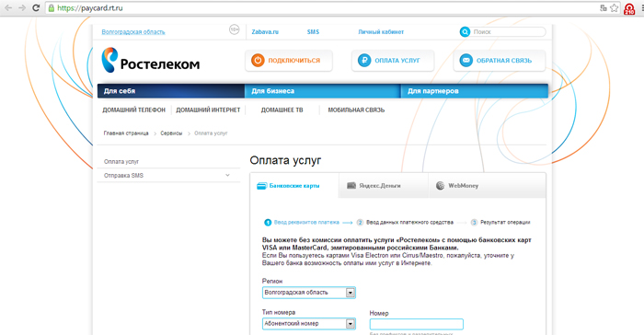The width and height of the screenshot is (644, 335).
Task: Click the bank card icon in the tab
Action: point(261,186)
